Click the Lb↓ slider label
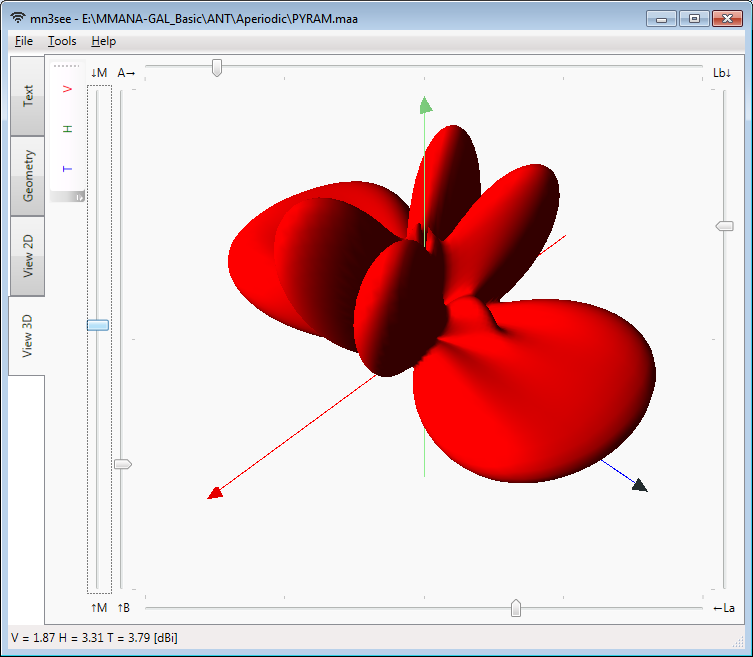Image resolution: width=753 pixels, height=657 pixels. (722, 73)
